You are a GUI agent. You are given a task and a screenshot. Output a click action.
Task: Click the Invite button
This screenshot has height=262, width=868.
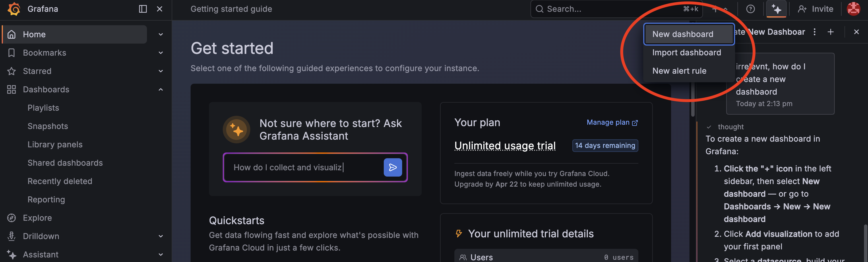tap(815, 9)
